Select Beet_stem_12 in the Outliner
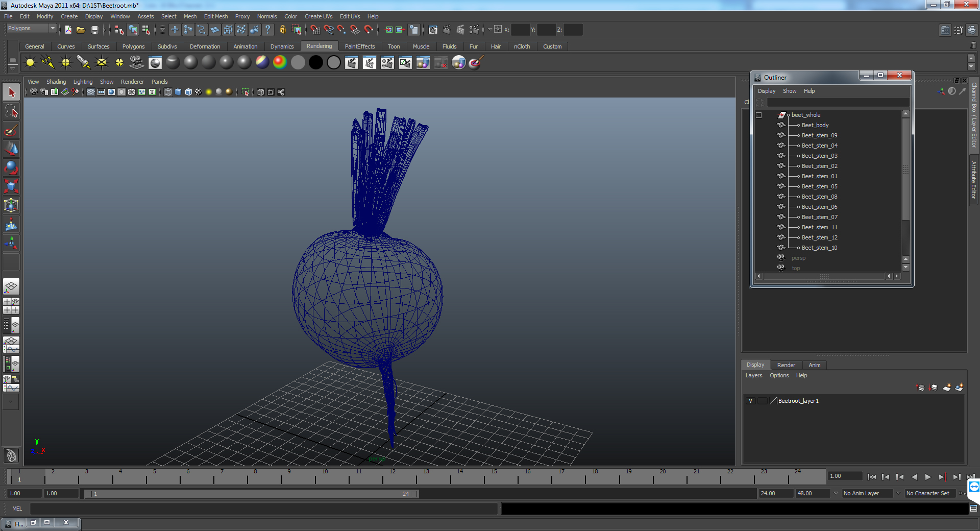This screenshot has width=980, height=531. point(819,237)
